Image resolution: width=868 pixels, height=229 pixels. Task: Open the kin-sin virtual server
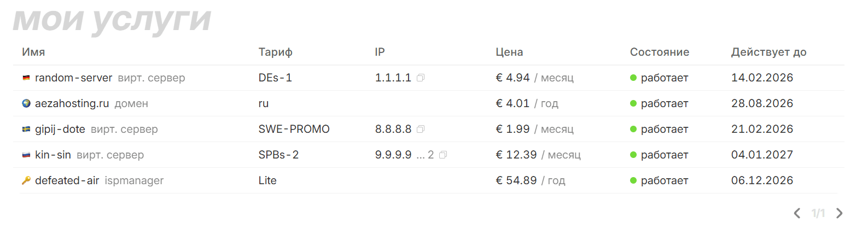(53, 155)
